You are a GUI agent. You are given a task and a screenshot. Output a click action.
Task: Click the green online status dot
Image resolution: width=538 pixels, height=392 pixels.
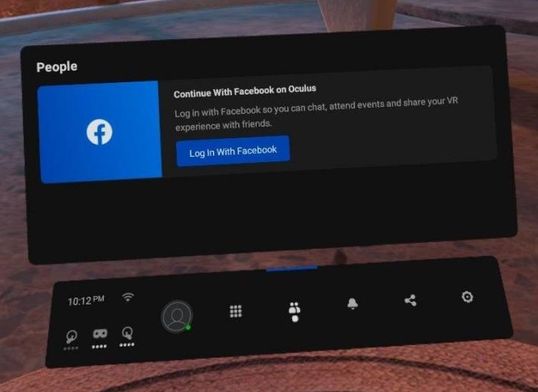tap(188, 327)
